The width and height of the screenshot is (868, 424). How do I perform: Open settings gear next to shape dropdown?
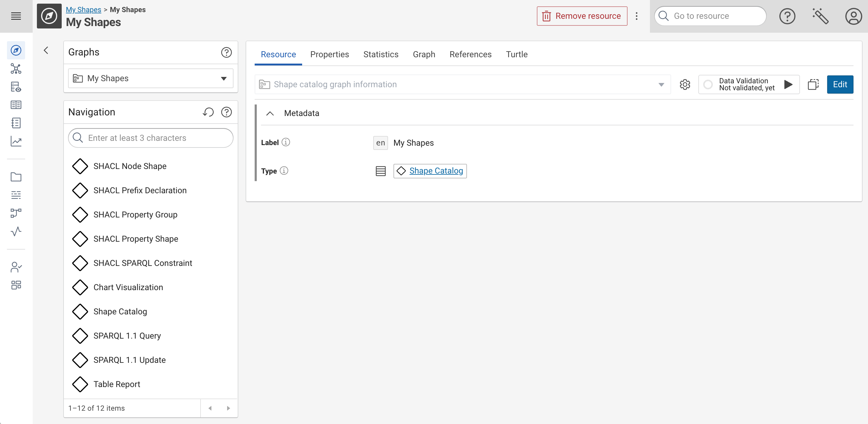click(685, 84)
